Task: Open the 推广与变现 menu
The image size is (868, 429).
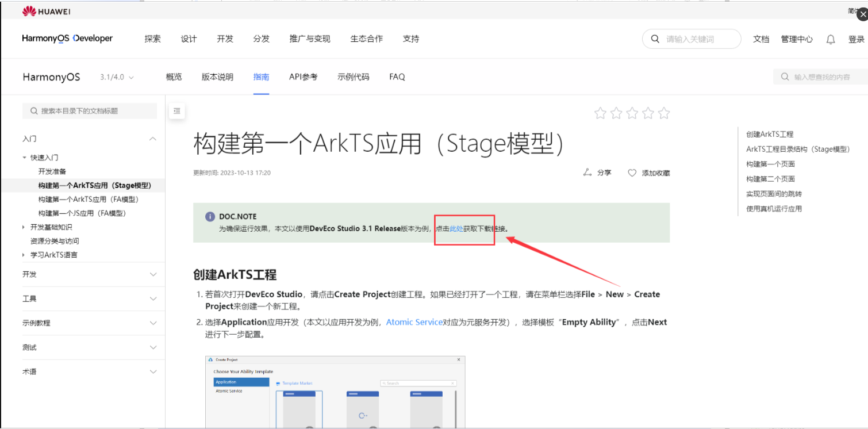Action: tap(310, 39)
